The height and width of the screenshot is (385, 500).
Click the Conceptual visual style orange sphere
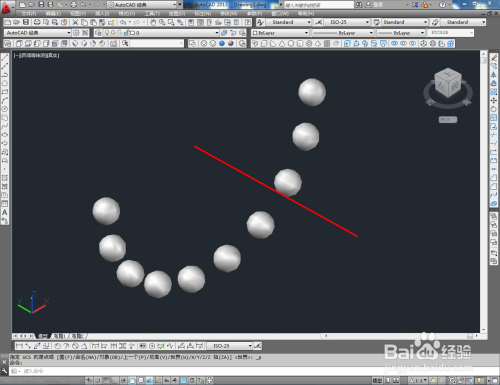(231, 44)
